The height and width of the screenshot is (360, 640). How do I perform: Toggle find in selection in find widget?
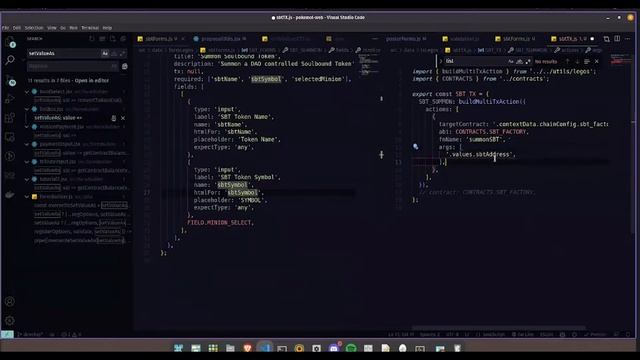(587, 61)
